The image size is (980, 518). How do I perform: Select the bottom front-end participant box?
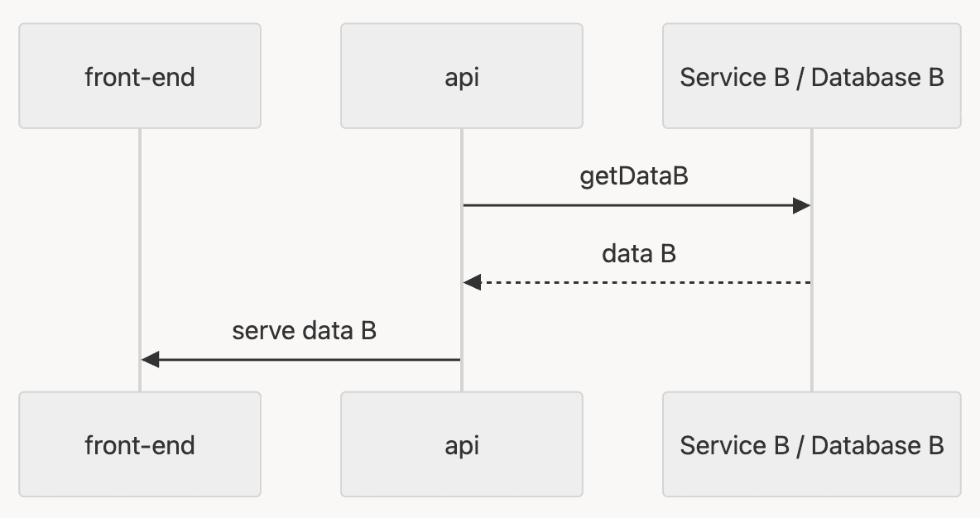pos(140,444)
